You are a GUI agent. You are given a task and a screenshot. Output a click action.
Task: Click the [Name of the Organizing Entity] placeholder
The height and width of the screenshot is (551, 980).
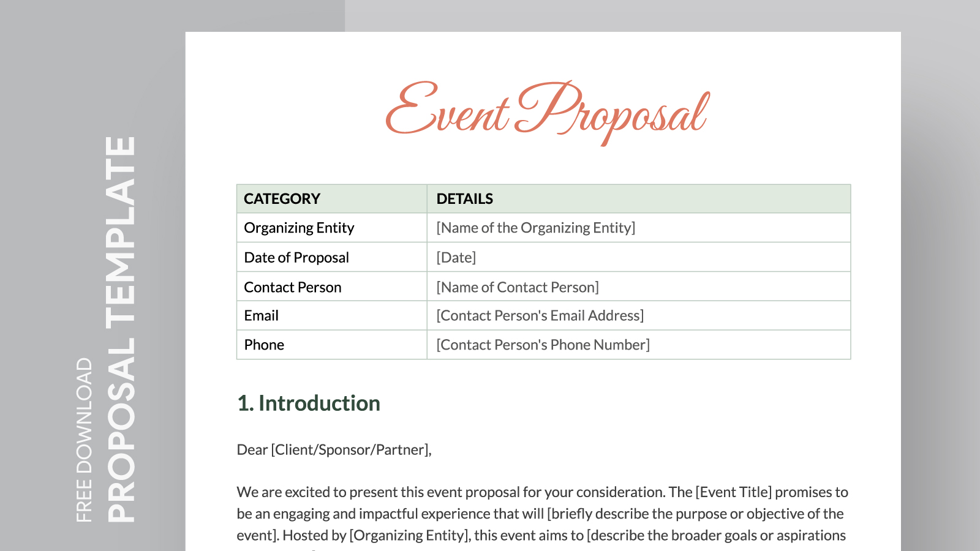point(535,228)
